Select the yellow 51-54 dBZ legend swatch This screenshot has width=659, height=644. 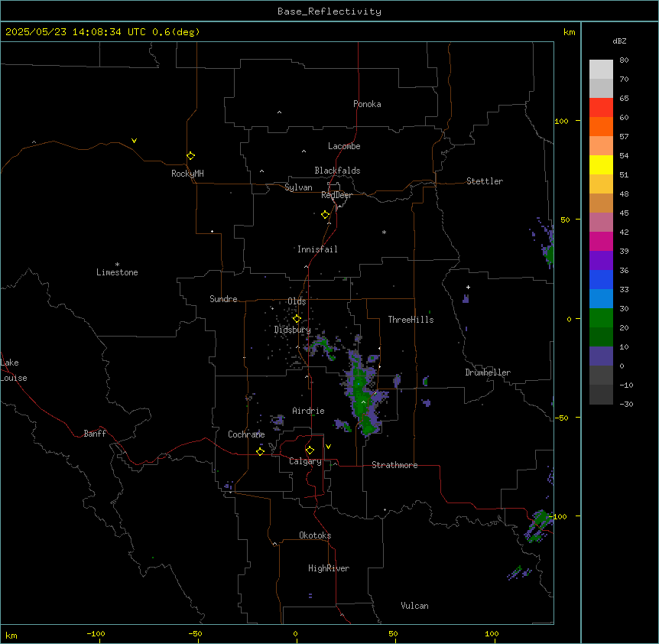[x=601, y=164]
